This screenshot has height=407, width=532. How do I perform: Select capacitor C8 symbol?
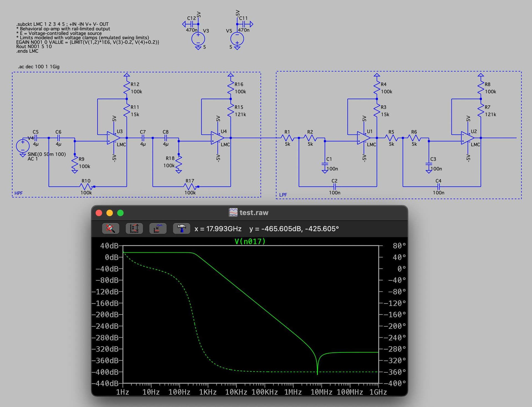click(x=166, y=138)
